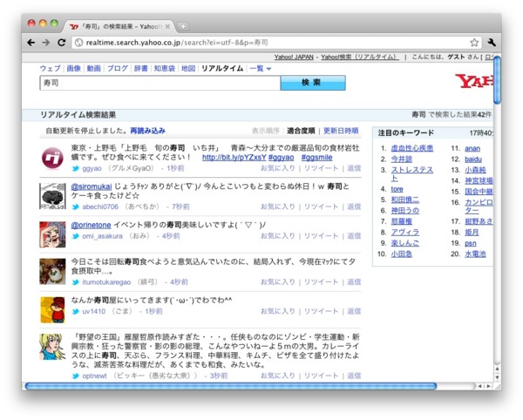Click 返信 on the omi_asakura tweet
Image resolution: width=523 pixels, height=420 pixels.
click(354, 236)
